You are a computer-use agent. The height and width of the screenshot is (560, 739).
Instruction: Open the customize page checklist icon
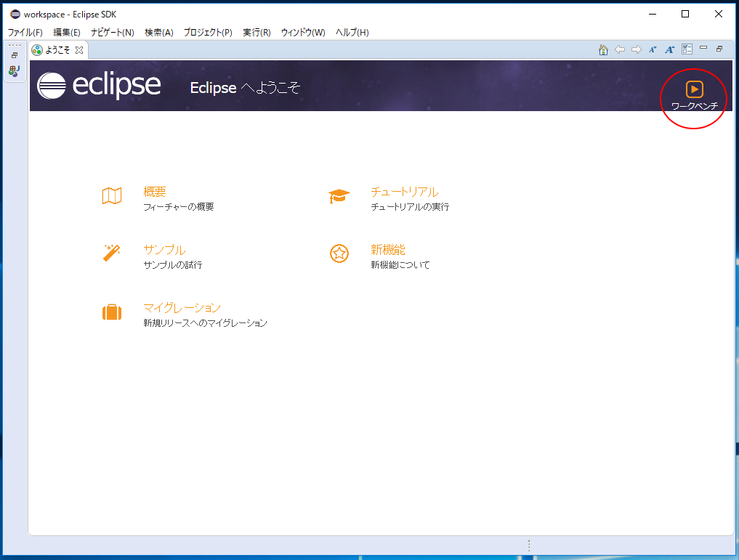[x=687, y=49]
